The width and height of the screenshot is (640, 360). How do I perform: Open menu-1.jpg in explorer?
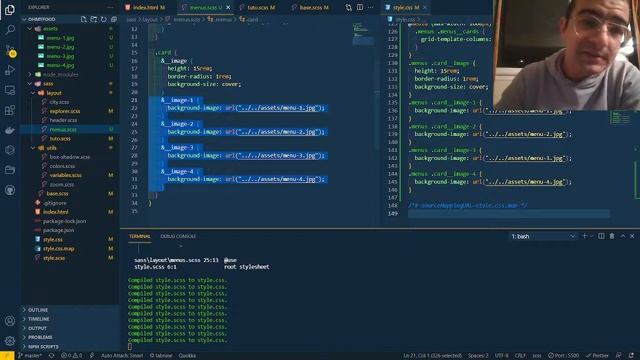click(x=60, y=38)
